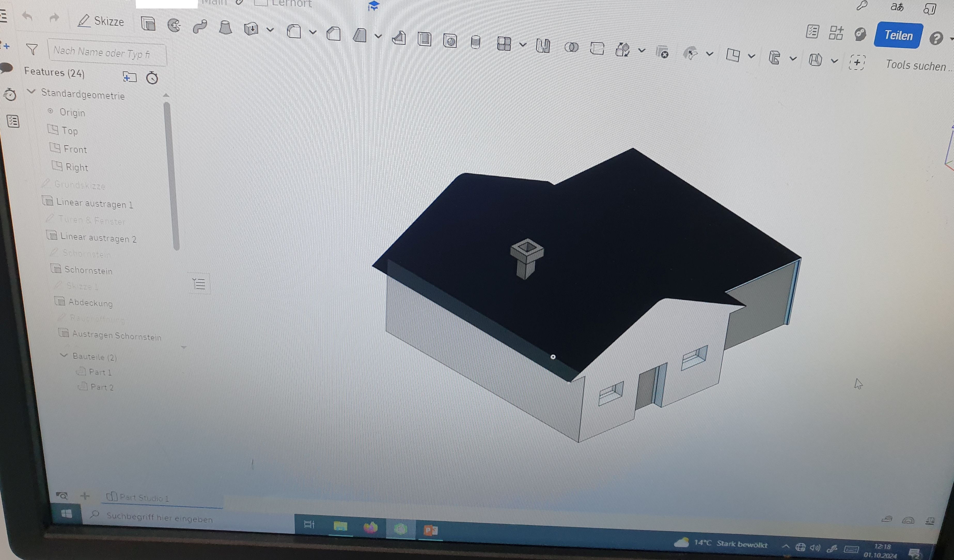This screenshot has width=954, height=560.
Task: Click the feature list vertical scrollbar
Action: pyautogui.click(x=171, y=176)
